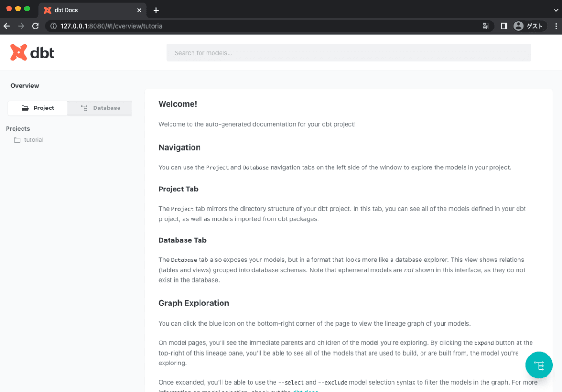Select the dbt Docs browser tab
Viewport: 562px width, 392px height.
[x=93, y=10]
